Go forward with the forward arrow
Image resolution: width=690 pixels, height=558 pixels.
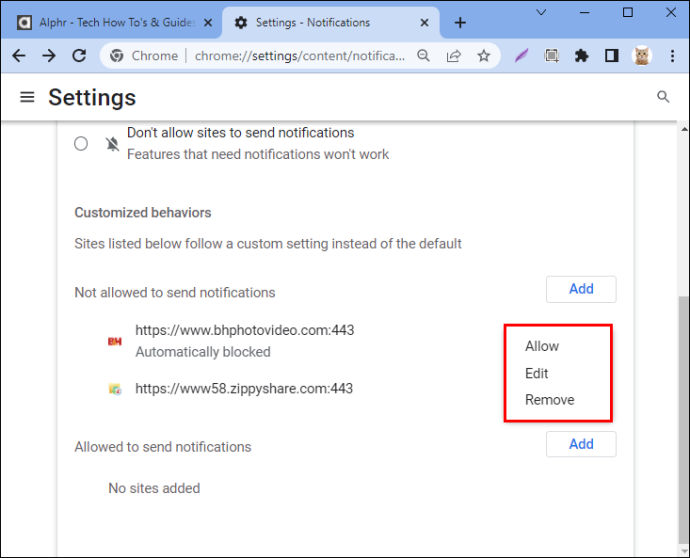click(49, 56)
